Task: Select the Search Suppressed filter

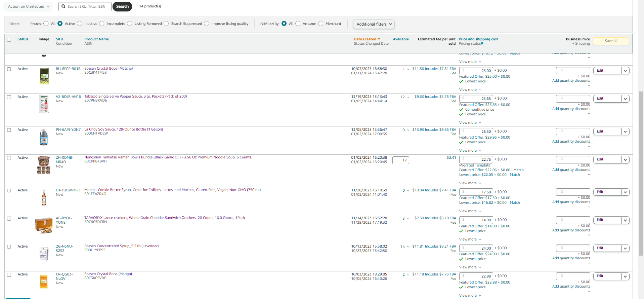Action: (x=166, y=24)
